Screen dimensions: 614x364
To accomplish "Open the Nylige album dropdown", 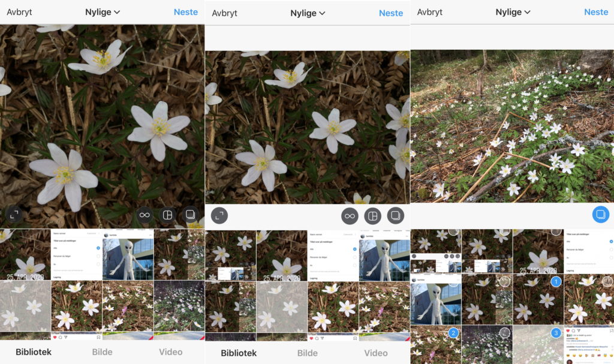I will tap(102, 11).
